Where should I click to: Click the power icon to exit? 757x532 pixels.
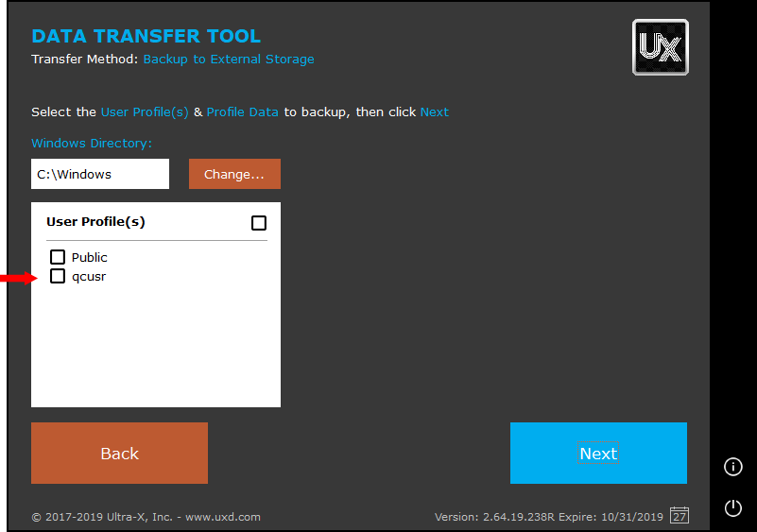point(732,508)
